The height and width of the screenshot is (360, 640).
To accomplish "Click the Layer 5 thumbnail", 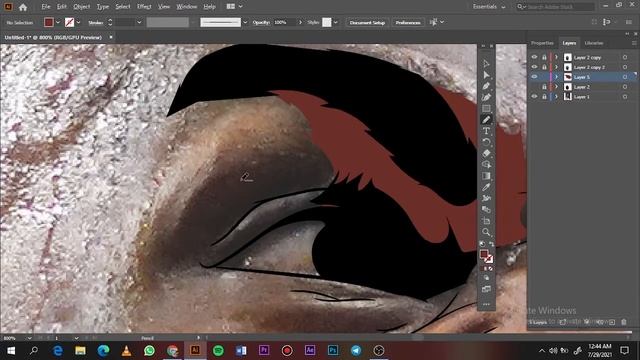I will point(568,77).
